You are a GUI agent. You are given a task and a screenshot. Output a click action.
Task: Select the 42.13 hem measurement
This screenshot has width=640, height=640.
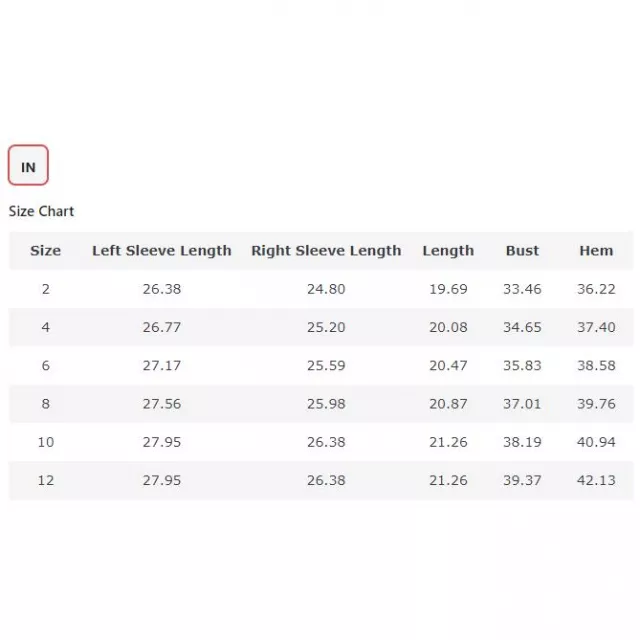596,480
